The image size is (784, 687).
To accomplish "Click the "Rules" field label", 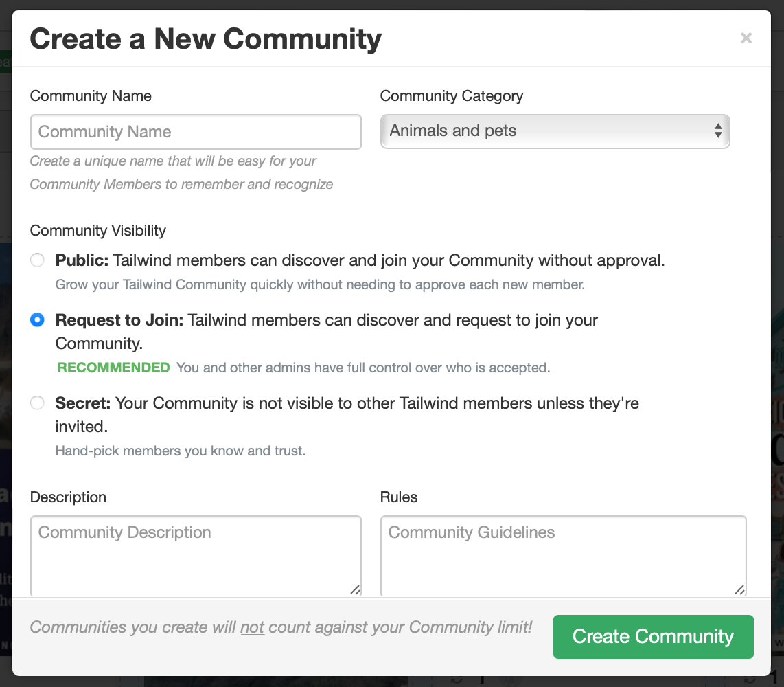I will [x=399, y=497].
